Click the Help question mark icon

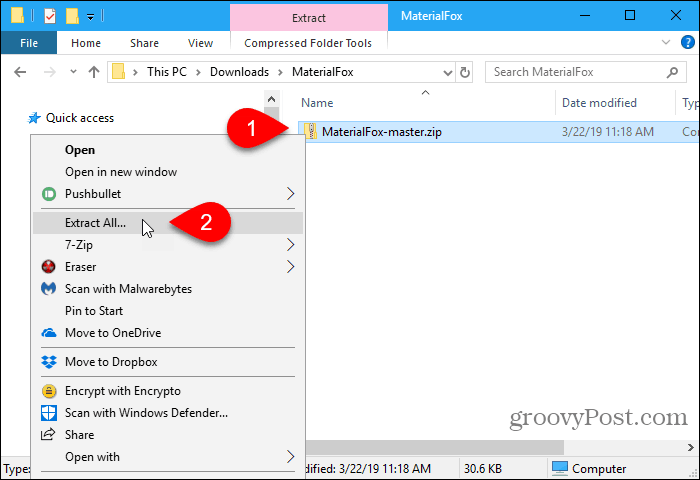pyautogui.click(x=687, y=42)
